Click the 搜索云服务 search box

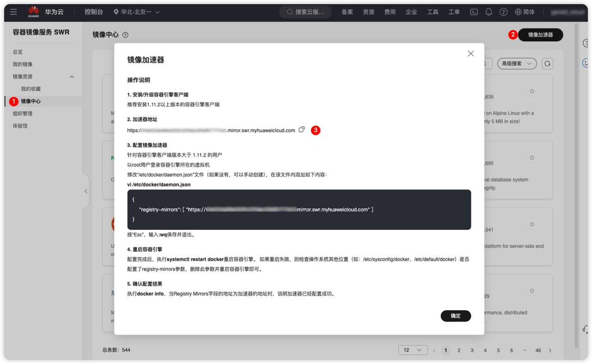click(305, 12)
